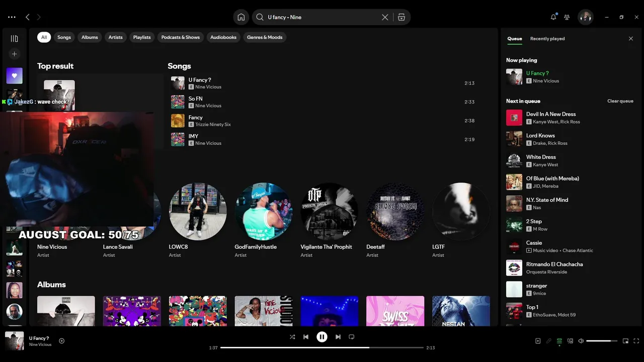Click the Clear queue button
Screen dimensions: 644x362
pyautogui.click(x=620, y=101)
